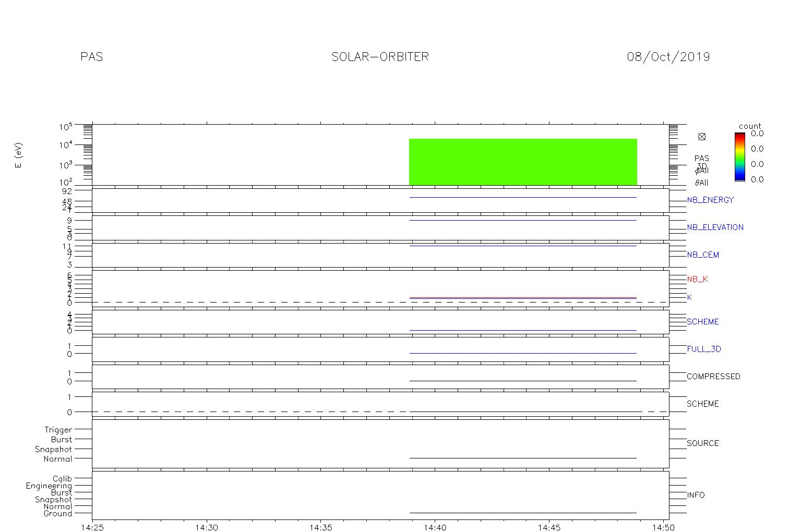Click the black SCHEME panel label

703,404
